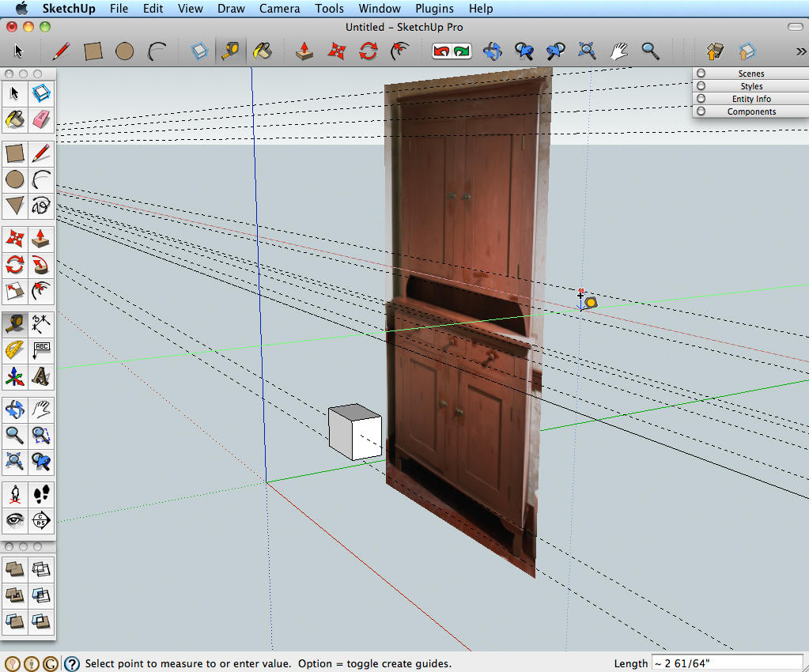
Task: Click the Length measurement input field
Action: pos(726,663)
